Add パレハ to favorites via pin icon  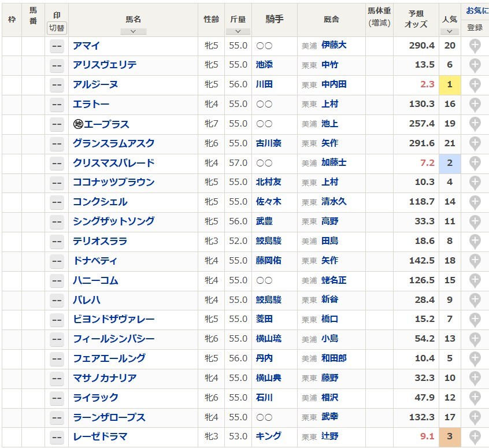coord(475,301)
